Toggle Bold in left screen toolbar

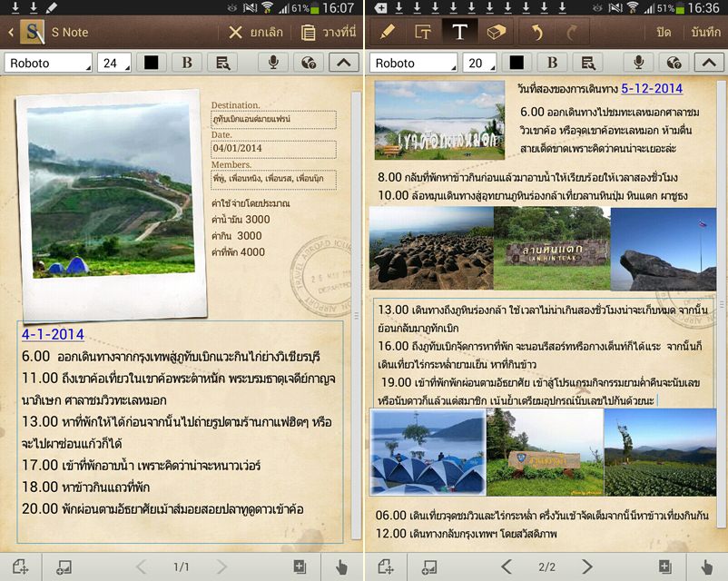(187, 63)
